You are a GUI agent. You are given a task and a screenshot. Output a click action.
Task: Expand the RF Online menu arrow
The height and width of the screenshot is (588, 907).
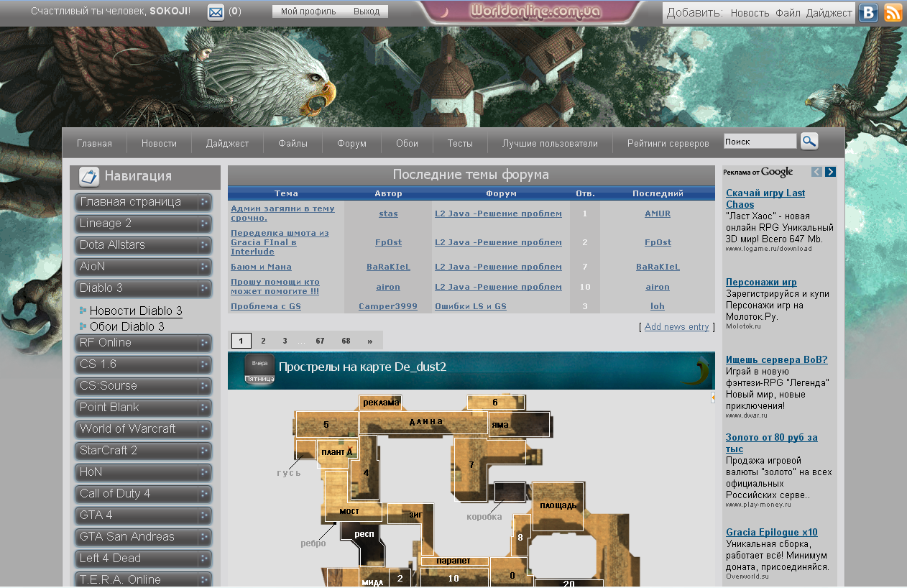[204, 343]
